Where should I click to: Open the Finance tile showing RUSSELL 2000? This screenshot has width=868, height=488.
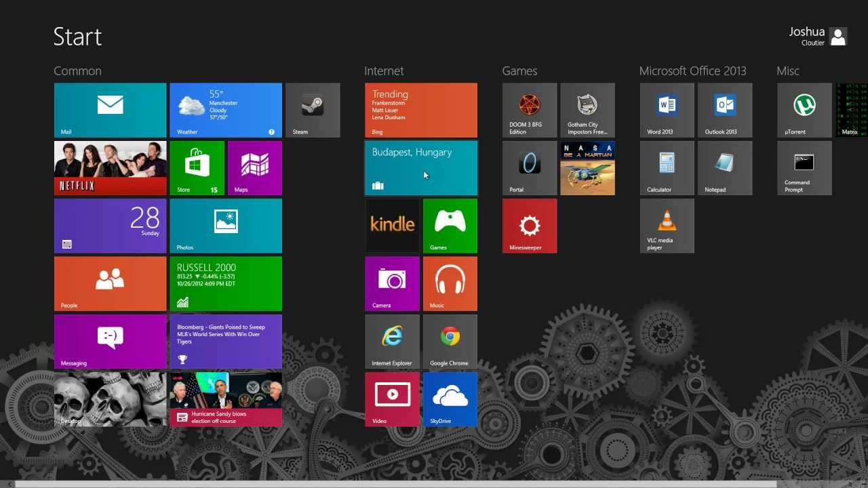226,283
